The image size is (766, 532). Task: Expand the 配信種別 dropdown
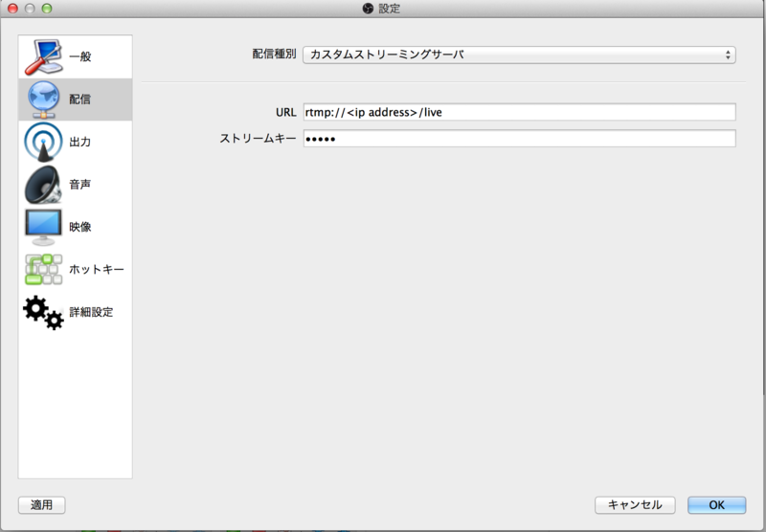click(x=519, y=55)
